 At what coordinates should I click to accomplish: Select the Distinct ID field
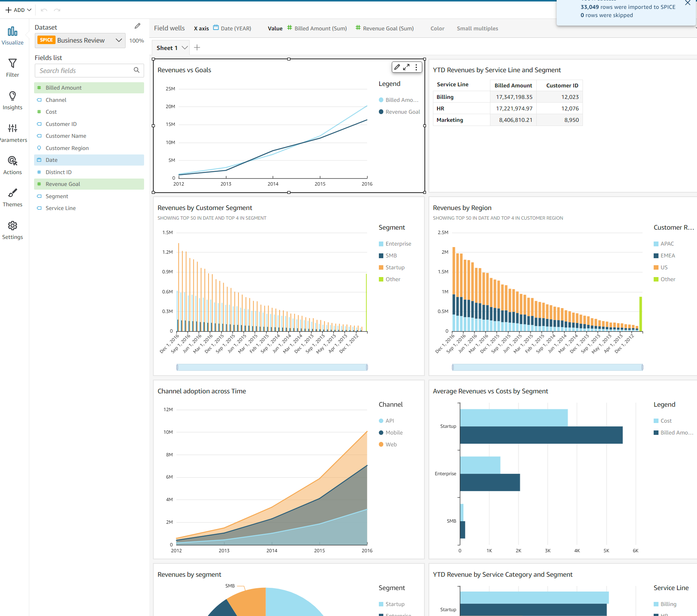point(89,172)
